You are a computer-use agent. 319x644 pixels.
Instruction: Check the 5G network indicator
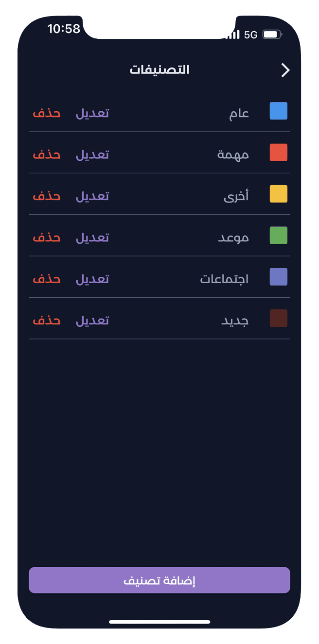point(249,34)
